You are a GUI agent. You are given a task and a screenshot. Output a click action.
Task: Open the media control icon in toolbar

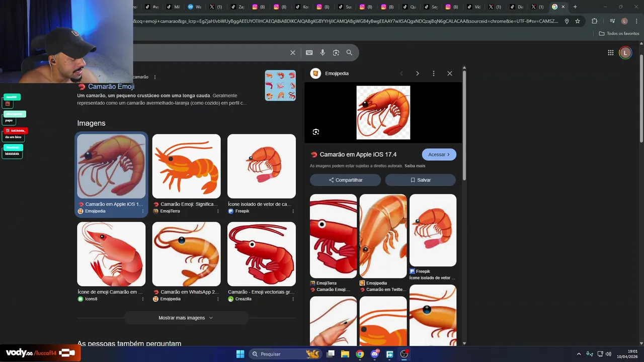pyautogui.click(x=612, y=21)
